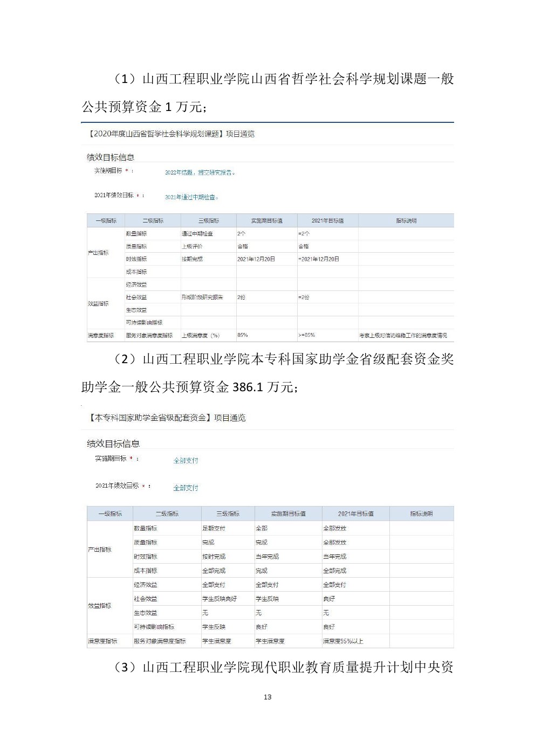Screen dimensions: 535x756
Task: Click the paragraph line '公共预算资金 1 万元；'
Action: point(144,107)
